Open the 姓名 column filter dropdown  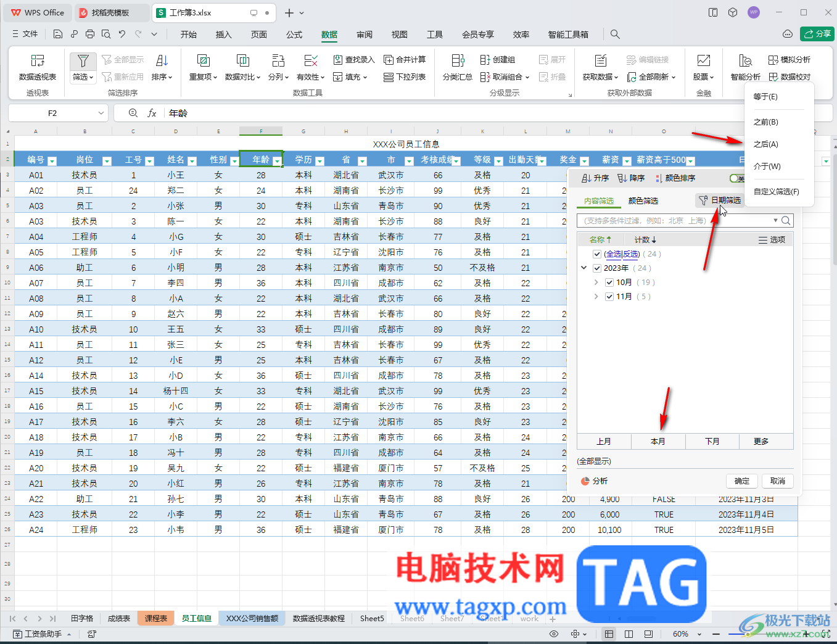pos(192,161)
